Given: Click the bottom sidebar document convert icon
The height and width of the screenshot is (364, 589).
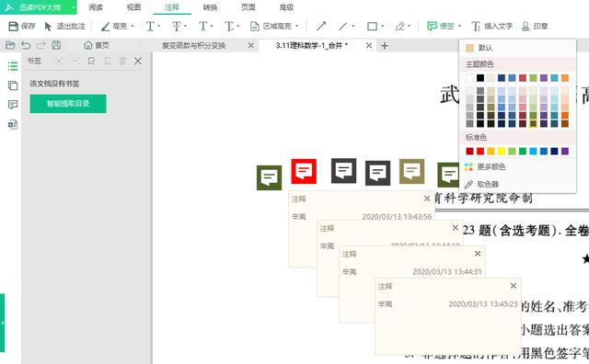Looking at the screenshot, I should (x=13, y=124).
